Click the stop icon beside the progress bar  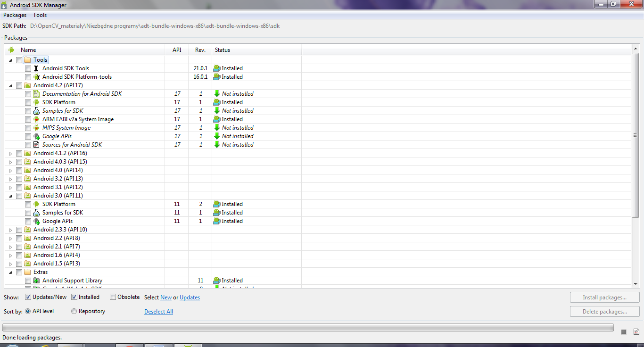click(624, 332)
